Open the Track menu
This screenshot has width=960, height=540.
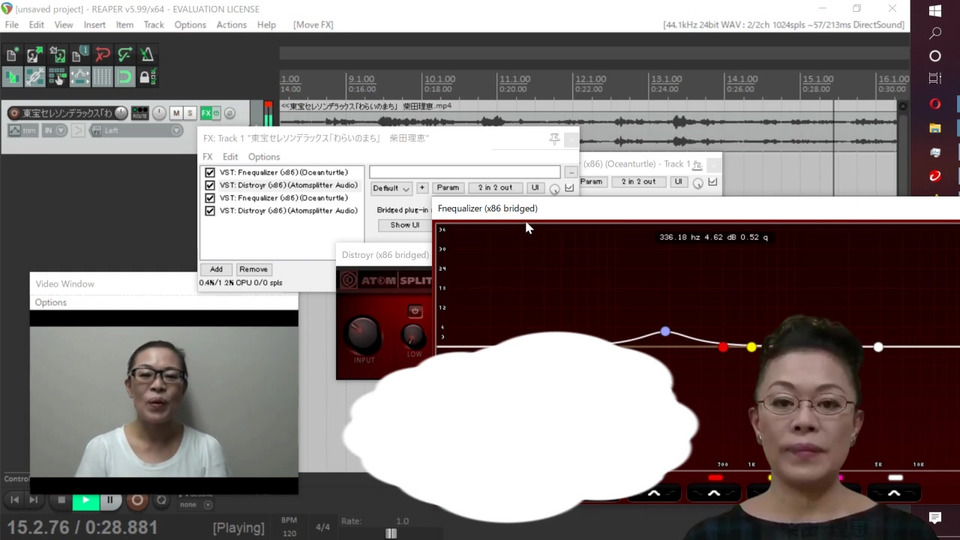coord(154,25)
